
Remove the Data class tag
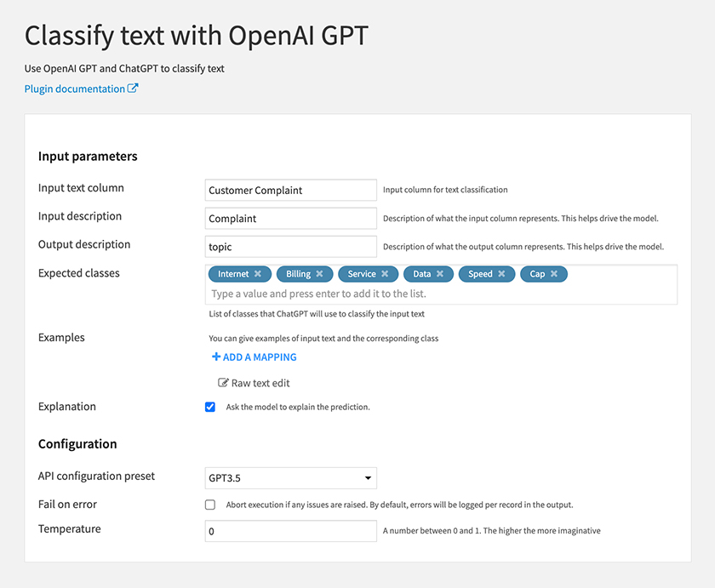pos(440,274)
